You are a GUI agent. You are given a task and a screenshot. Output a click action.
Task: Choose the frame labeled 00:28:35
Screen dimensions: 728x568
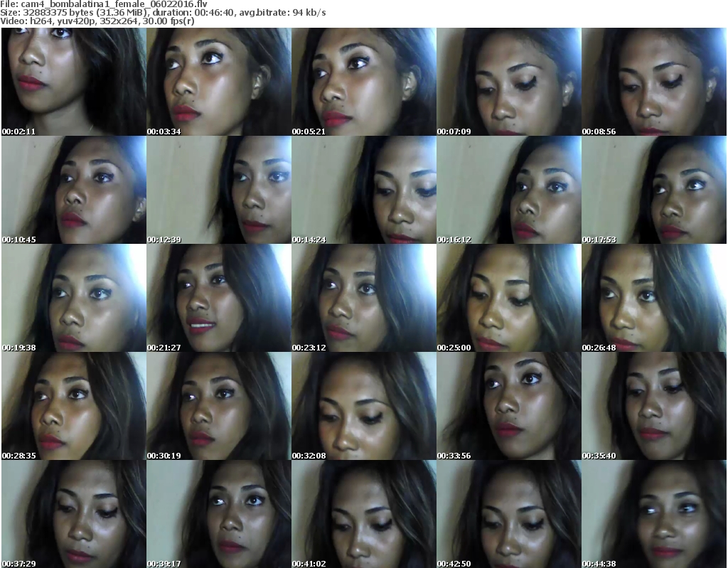click(74, 406)
